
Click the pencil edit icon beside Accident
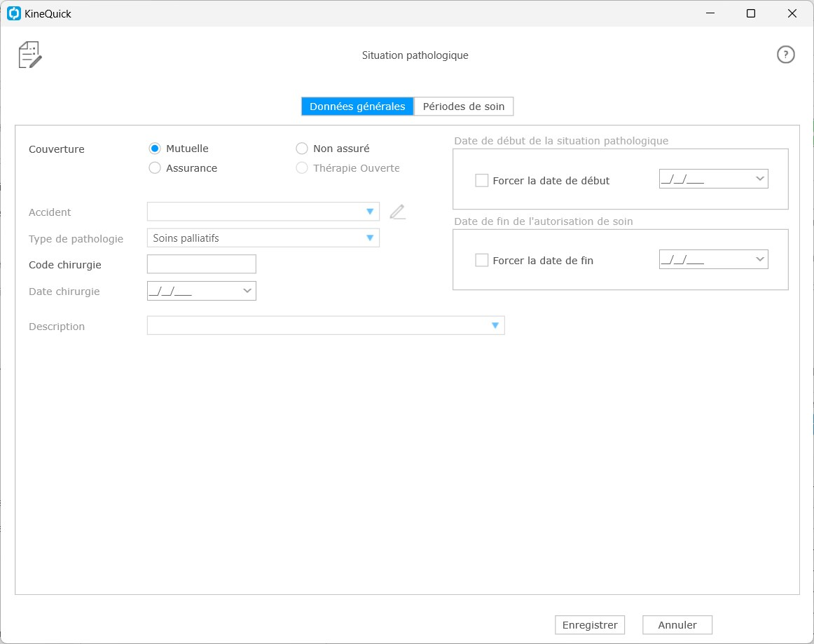click(x=397, y=212)
